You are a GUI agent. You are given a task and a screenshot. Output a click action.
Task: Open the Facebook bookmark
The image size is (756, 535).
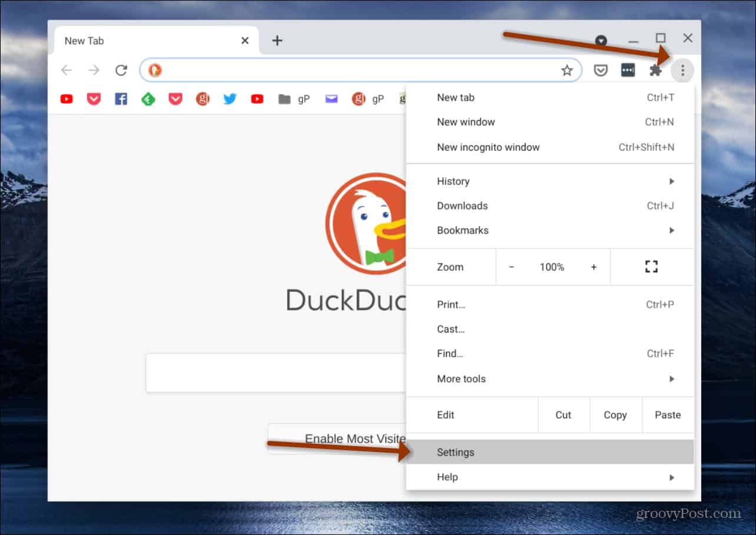click(121, 99)
